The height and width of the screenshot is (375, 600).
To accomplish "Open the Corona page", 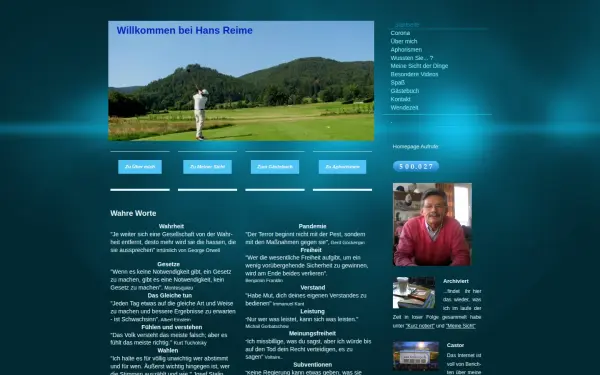I will pyautogui.click(x=400, y=33).
